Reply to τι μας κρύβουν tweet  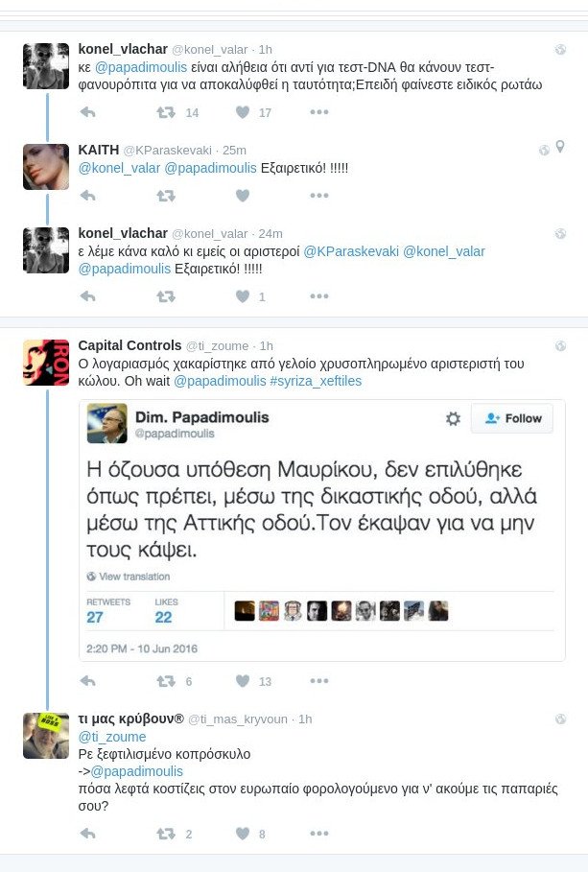pos(87,834)
